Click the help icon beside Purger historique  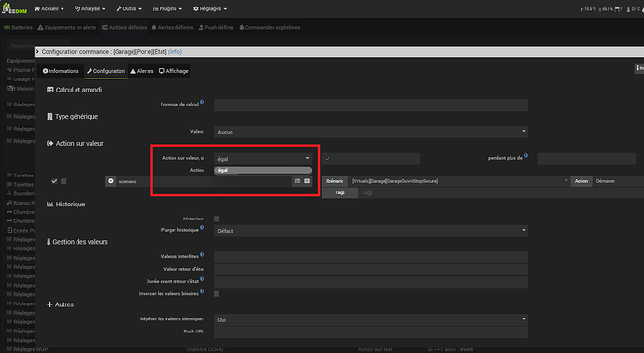pos(203,227)
